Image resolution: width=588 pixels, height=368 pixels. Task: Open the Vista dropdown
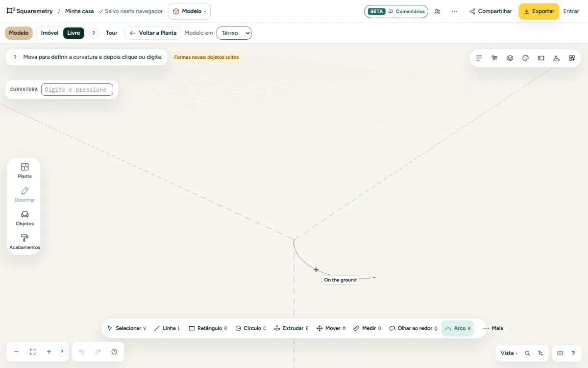click(x=509, y=353)
